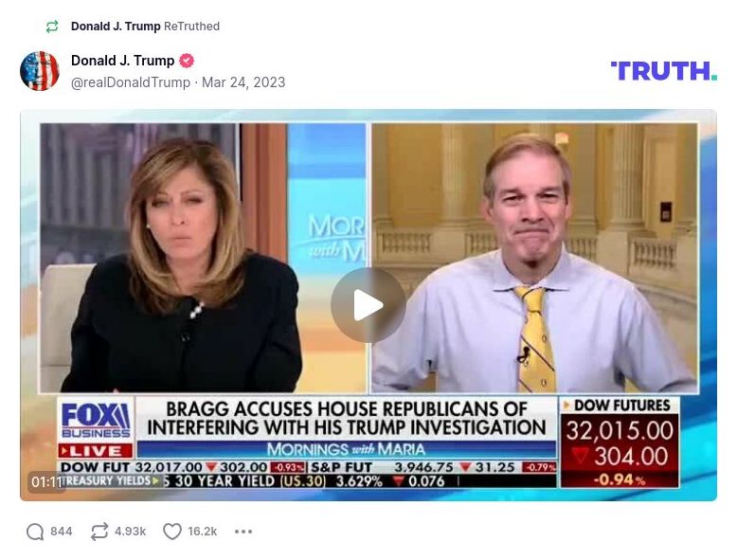Click the TRUTH logo
The height and width of the screenshot is (560, 737).
tap(664, 71)
